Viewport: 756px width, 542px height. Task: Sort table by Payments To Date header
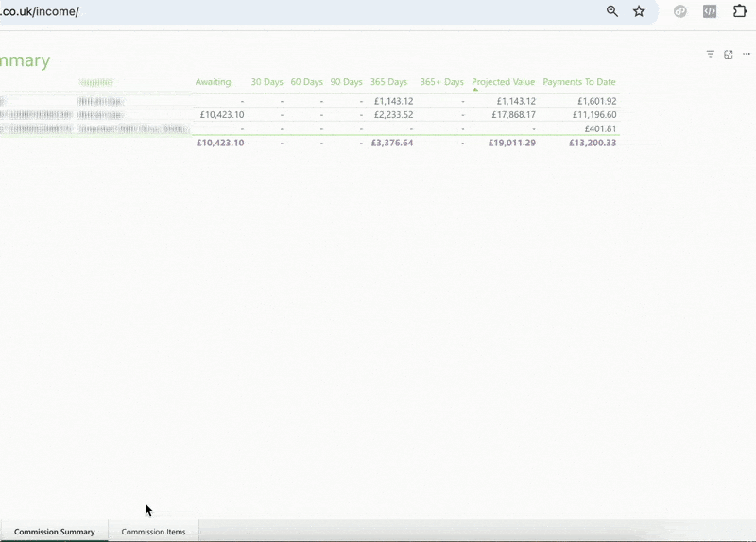pos(578,82)
